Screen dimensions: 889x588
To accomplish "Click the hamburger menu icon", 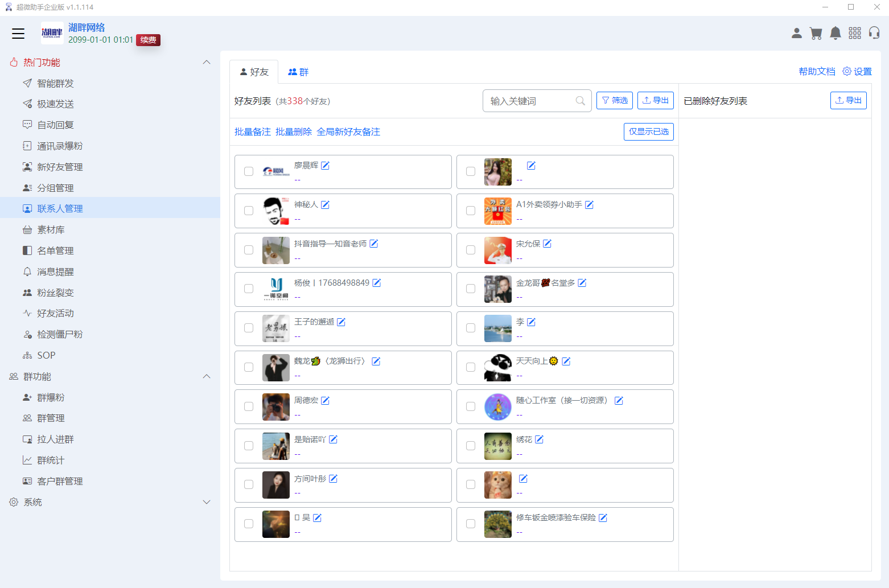I will point(18,34).
